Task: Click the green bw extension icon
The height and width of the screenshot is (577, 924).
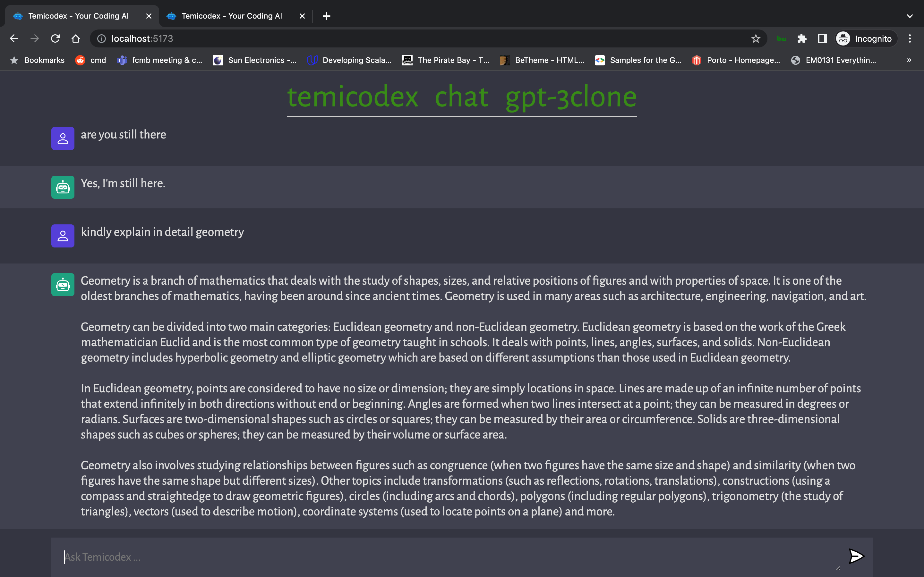Action: tap(781, 38)
